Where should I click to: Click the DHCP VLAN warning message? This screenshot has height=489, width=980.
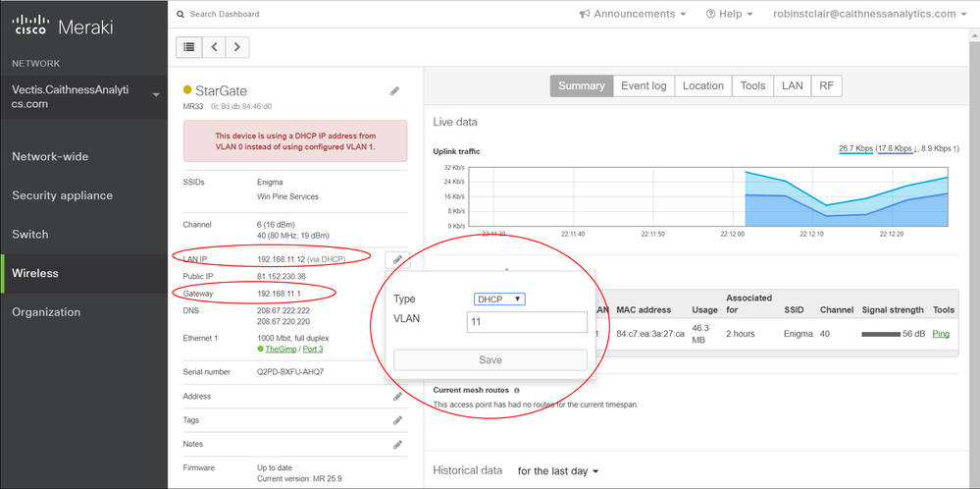click(295, 140)
